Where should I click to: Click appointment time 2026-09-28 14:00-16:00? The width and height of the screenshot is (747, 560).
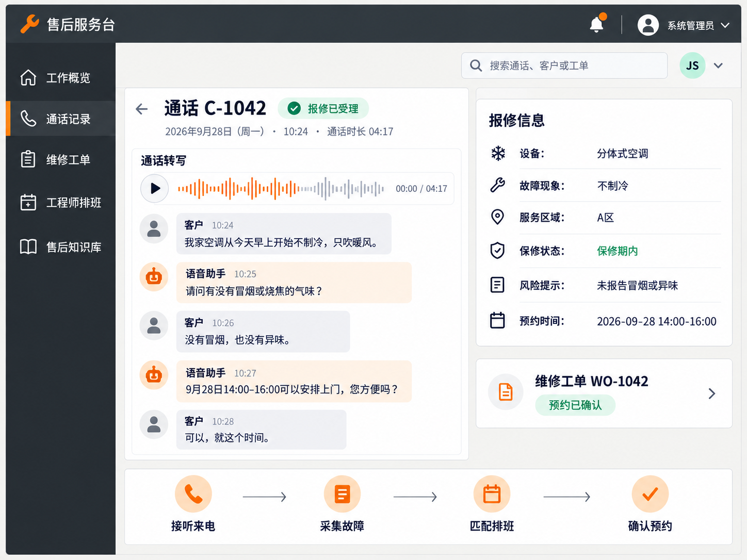[657, 321]
